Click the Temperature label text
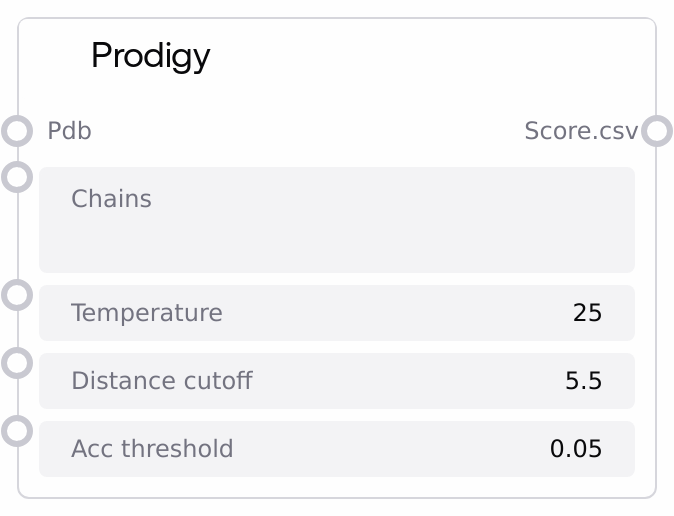This screenshot has height=516, width=674. pos(146,313)
